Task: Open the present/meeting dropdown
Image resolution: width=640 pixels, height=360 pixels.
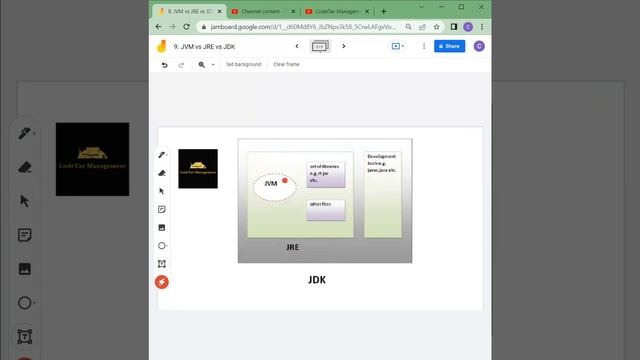Action: pyautogui.click(x=398, y=46)
